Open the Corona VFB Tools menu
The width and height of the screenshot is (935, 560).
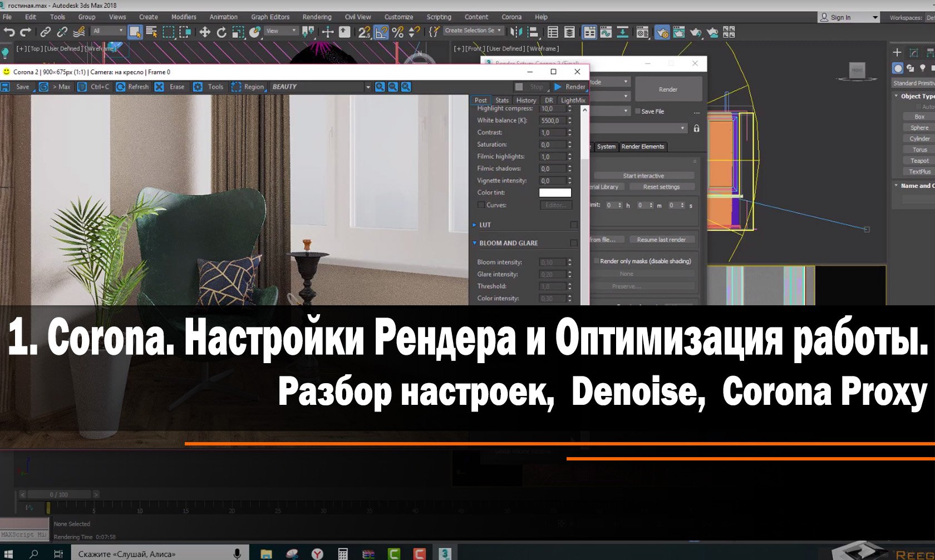[208, 87]
